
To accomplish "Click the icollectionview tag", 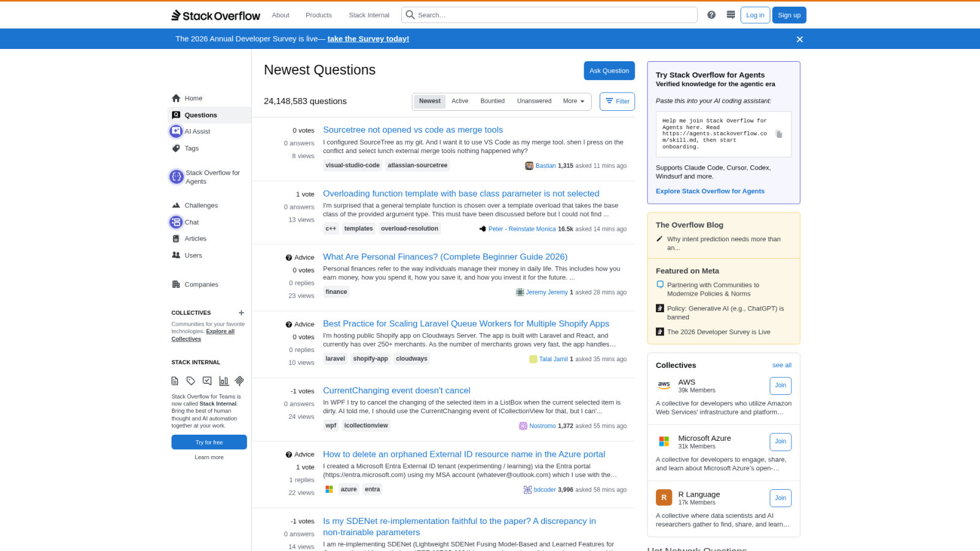I will pos(366,425).
